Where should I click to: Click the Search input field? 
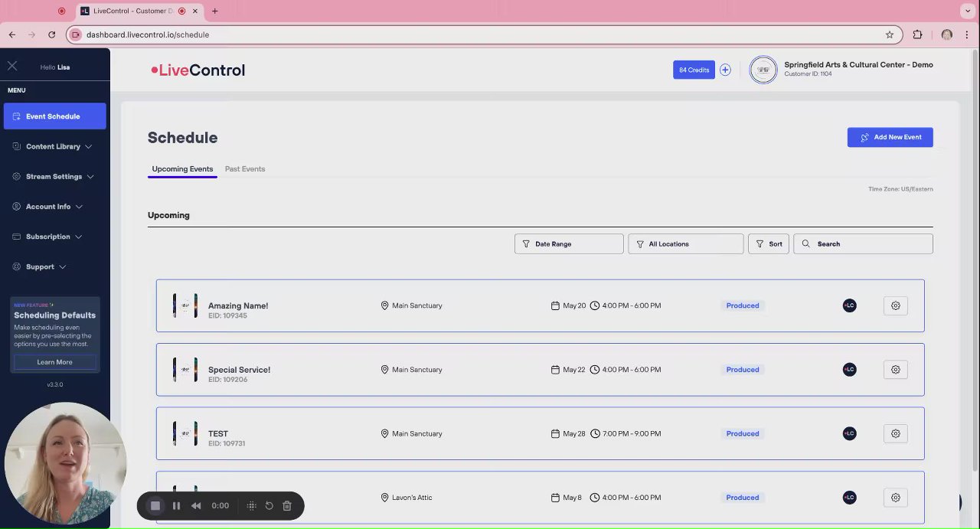[863, 243]
